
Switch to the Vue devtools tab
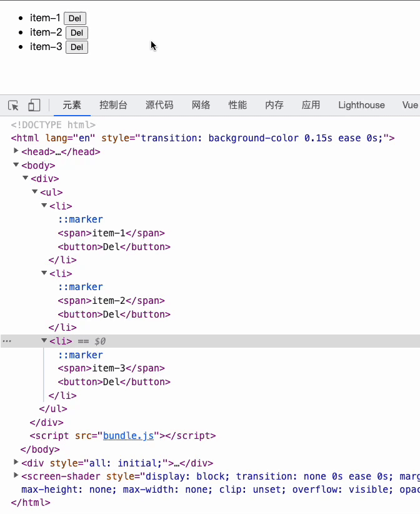(x=410, y=105)
